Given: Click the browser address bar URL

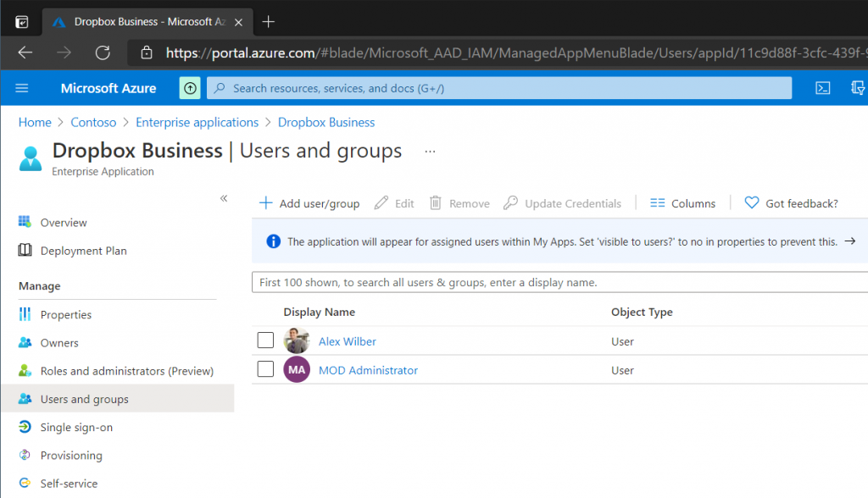Looking at the screenshot, I should (516, 53).
